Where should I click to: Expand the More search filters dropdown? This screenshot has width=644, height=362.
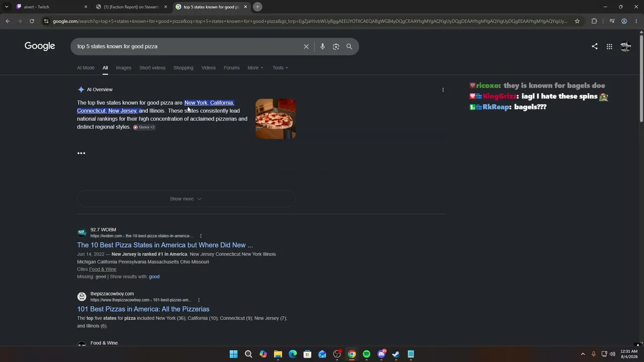point(255,68)
